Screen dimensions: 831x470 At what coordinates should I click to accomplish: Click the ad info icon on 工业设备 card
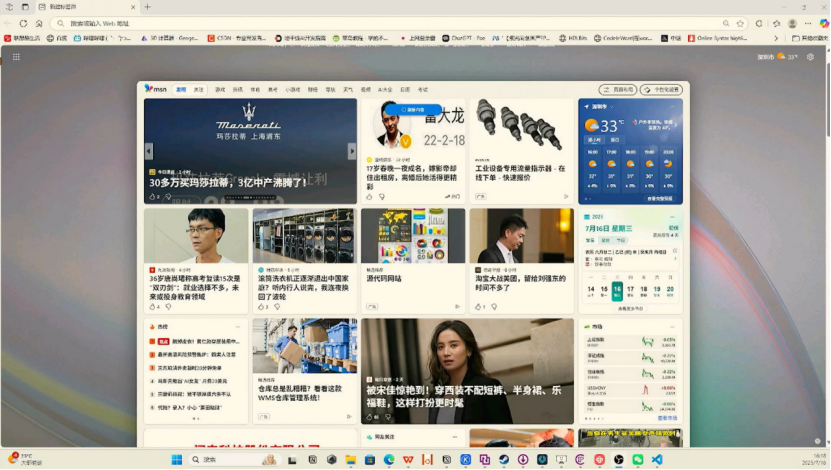[x=566, y=197]
